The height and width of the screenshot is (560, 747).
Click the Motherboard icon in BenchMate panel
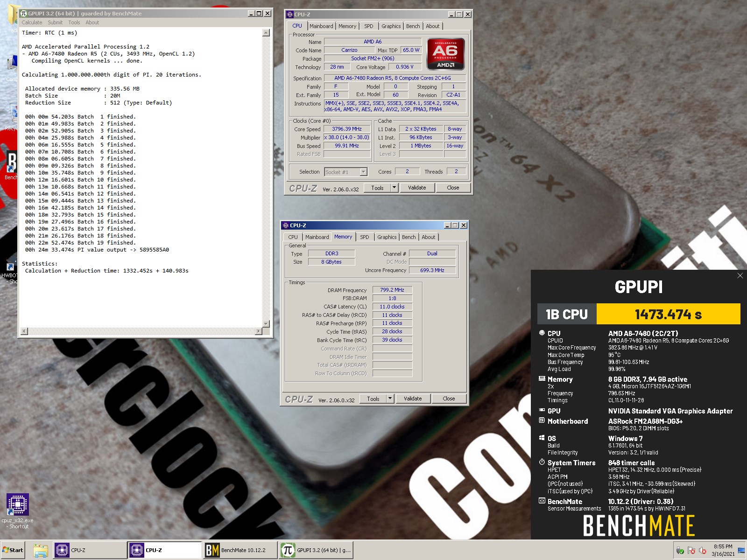[x=542, y=420]
